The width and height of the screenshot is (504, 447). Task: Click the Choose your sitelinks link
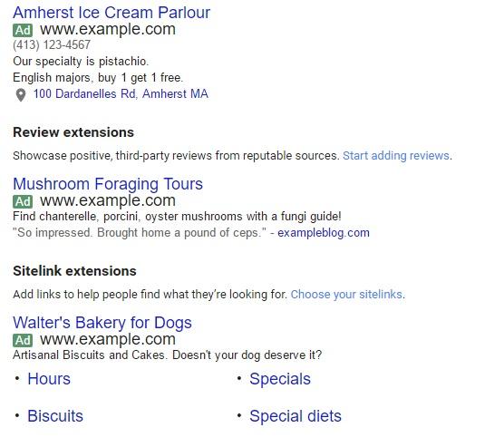(x=346, y=295)
